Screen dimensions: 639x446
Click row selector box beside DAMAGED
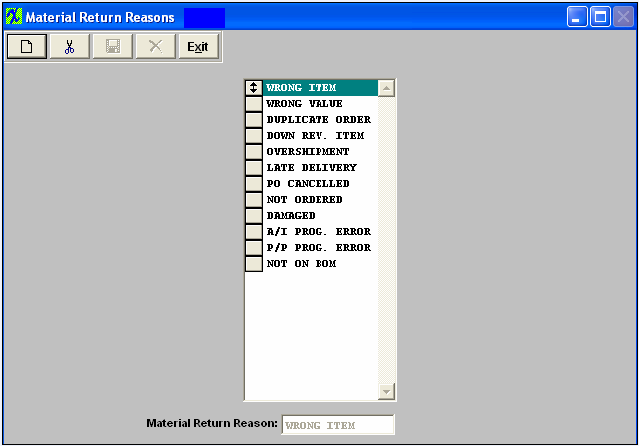coord(254,215)
